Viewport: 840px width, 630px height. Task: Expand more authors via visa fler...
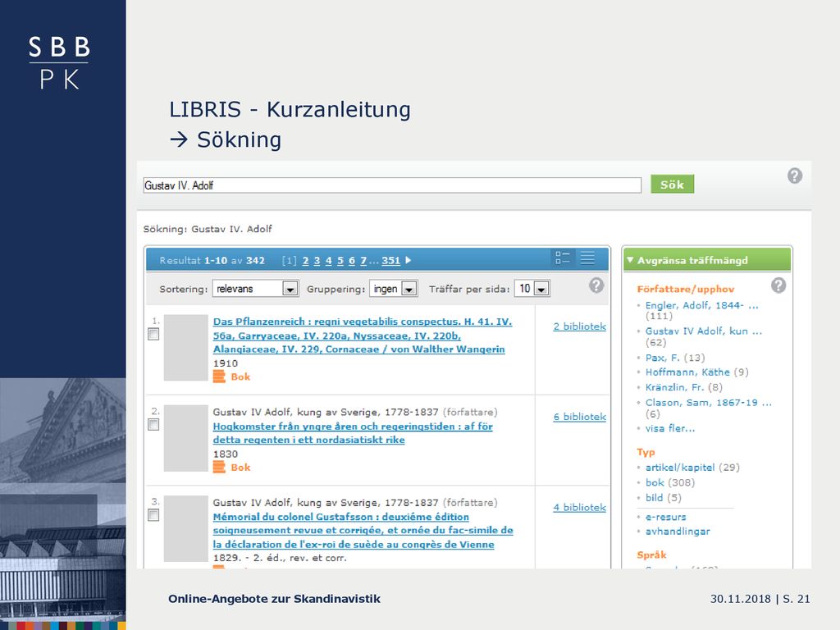pos(669,428)
